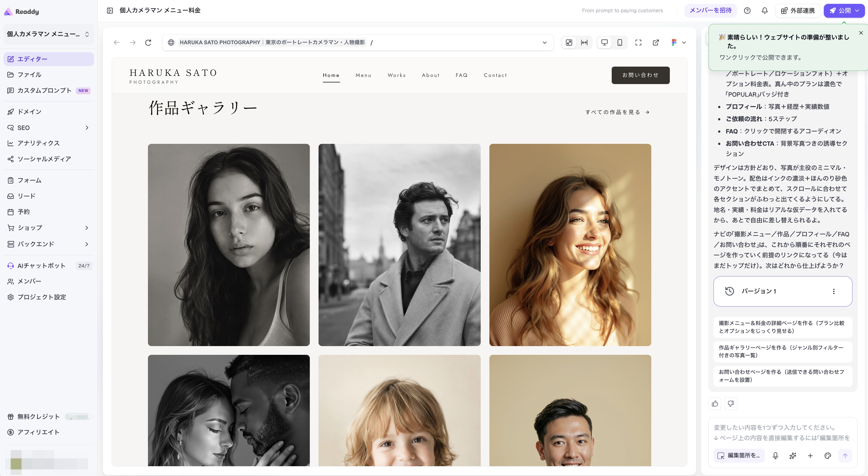The width and height of the screenshot is (868, 476).
Task: Add attachment with plus icon
Action: (810, 456)
